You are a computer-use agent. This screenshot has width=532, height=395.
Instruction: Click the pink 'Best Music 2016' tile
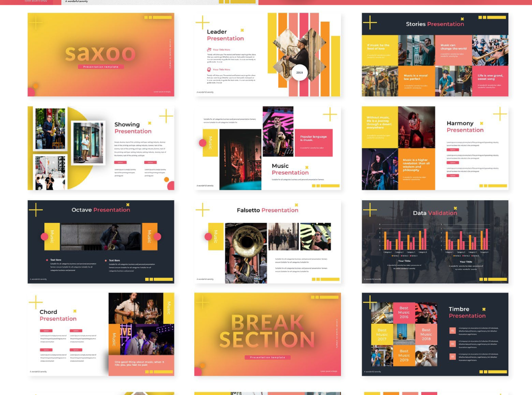coord(404,312)
